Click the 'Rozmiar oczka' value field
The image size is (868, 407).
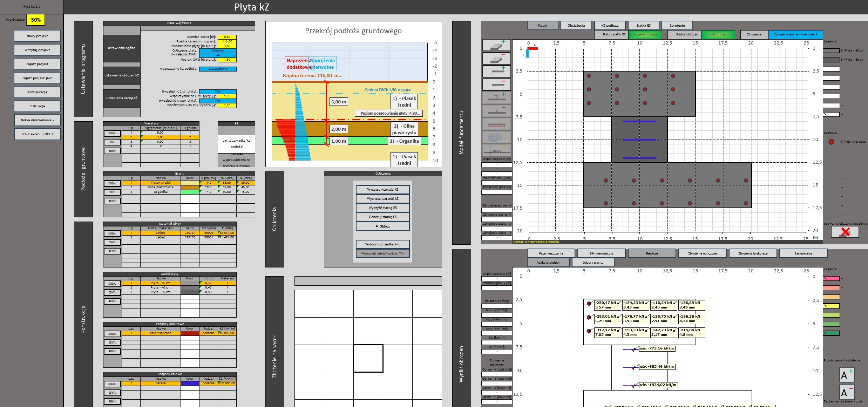coord(227,37)
